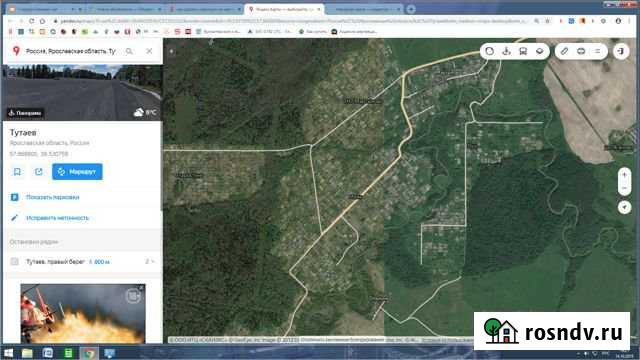The width and height of the screenshot is (640, 360).
Task: Select the ruler distance tool
Action: click(x=564, y=51)
